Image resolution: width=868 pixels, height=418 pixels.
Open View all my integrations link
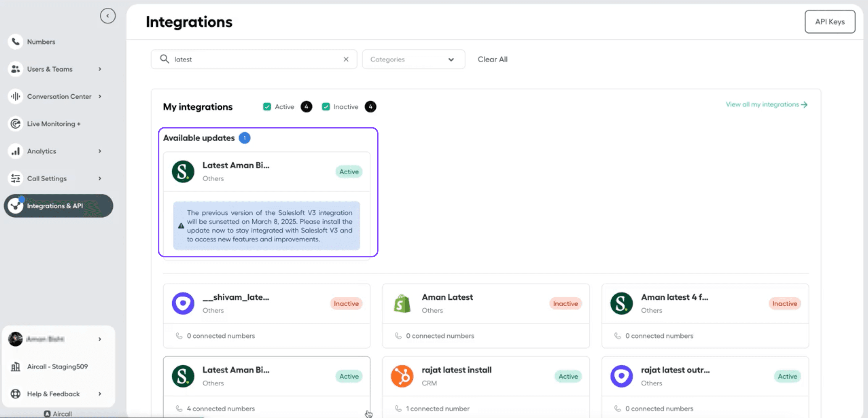click(x=767, y=104)
